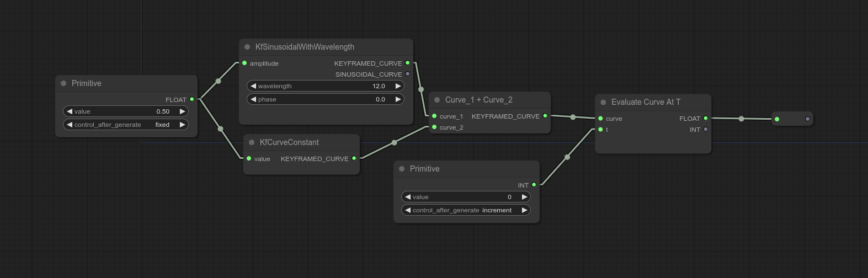868x278 pixels.
Task: Click the FLOAT output socket on Evaluate Curve At T
Action: point(706,118)
